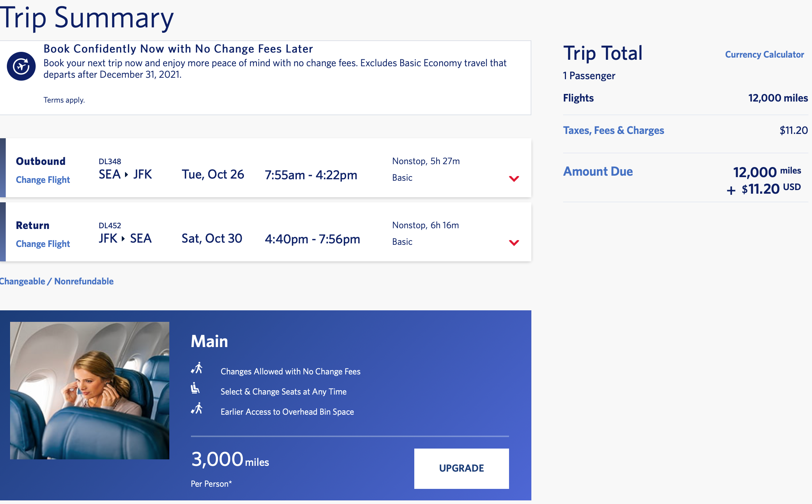Viewport: 812px width, 504px height.
Task: Change the Return flight
Action: [x=43, y=244]
